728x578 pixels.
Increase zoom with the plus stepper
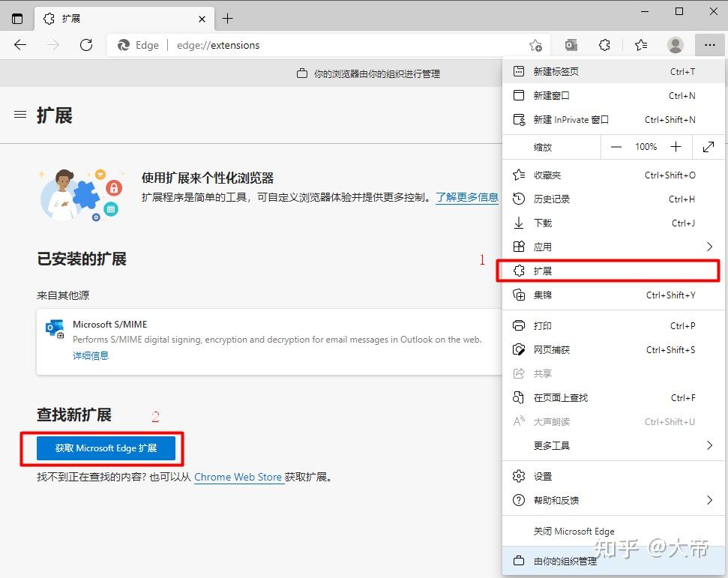[x=676, y=147]
